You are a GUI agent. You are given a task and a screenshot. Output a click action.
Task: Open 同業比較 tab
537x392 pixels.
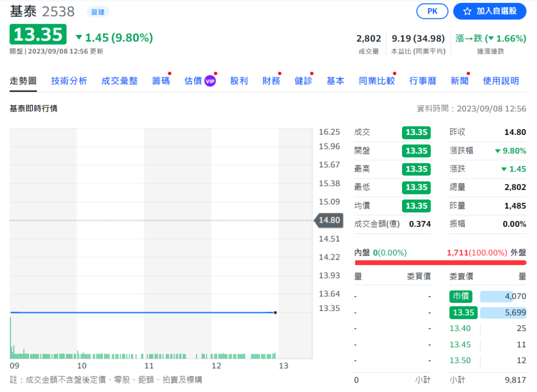click(x=376, y=81)
